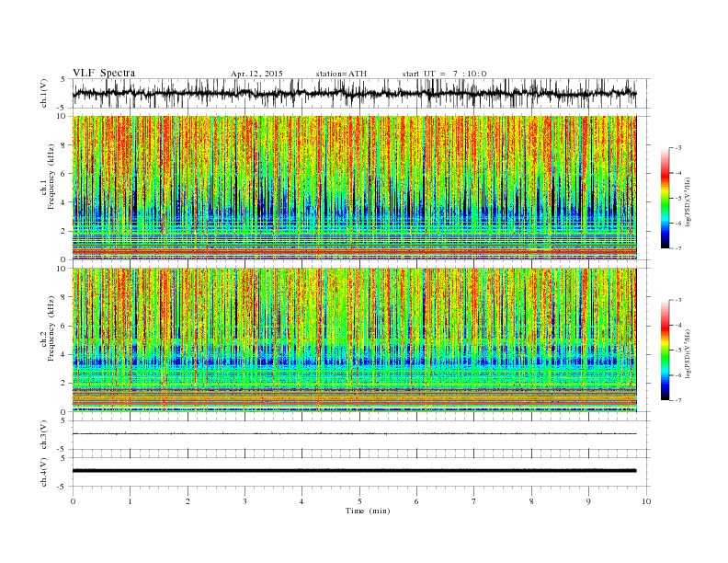The width and height of the screenshot is (728, 563).
Task: Click the "VLF Spectra" plot title
Action: pyautogui.click(x=104, y=73)
